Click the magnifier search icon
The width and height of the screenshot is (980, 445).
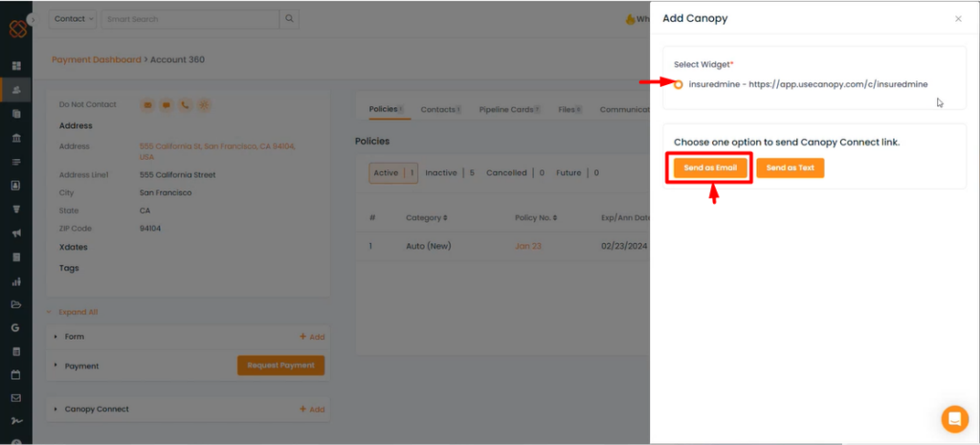tap(289, 19)
